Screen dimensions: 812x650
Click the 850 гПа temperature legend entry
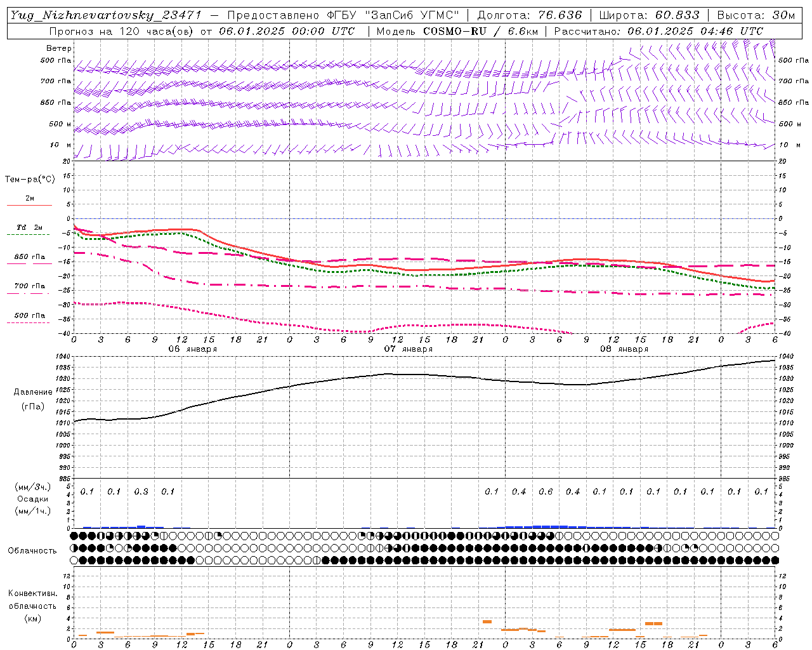coord(30,257)
